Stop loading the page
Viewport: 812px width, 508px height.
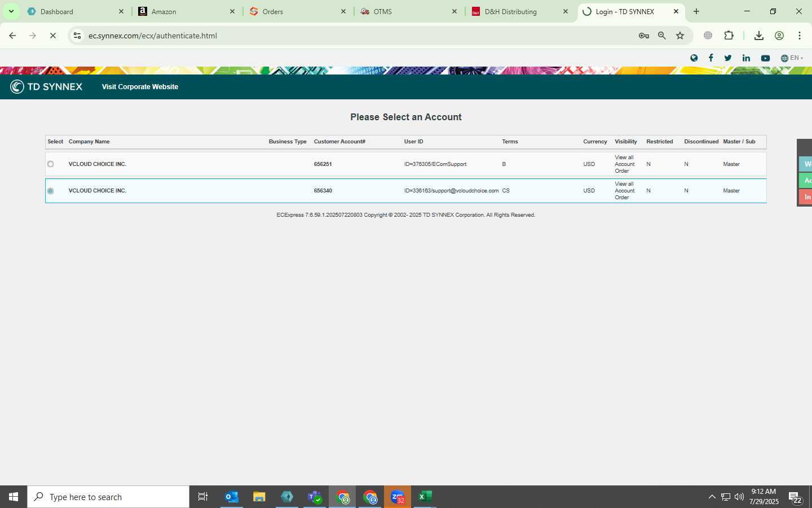pyautogui.click(x=52, y=36)
